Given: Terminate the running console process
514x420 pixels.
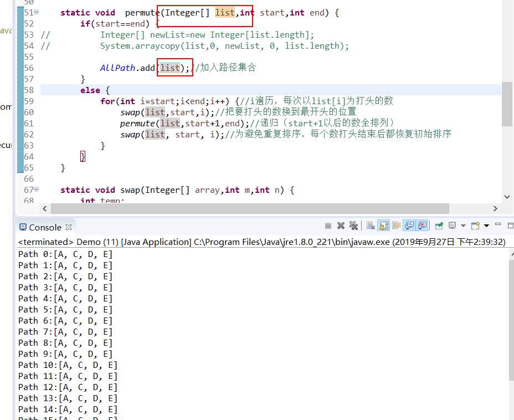Looking at the screenshot, I should click(x=328, y=226).
